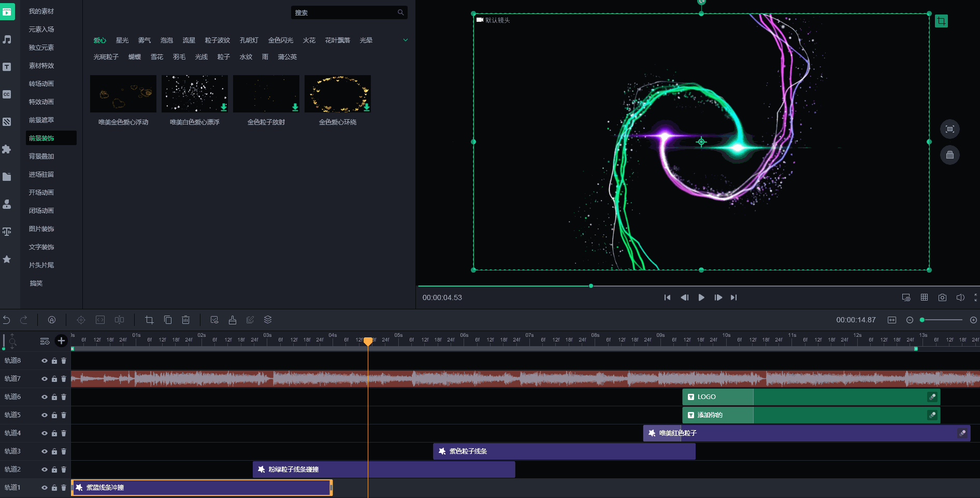Click the green crop icon beside preview
The height and width of the screenshot is (498, 980).
941,21
